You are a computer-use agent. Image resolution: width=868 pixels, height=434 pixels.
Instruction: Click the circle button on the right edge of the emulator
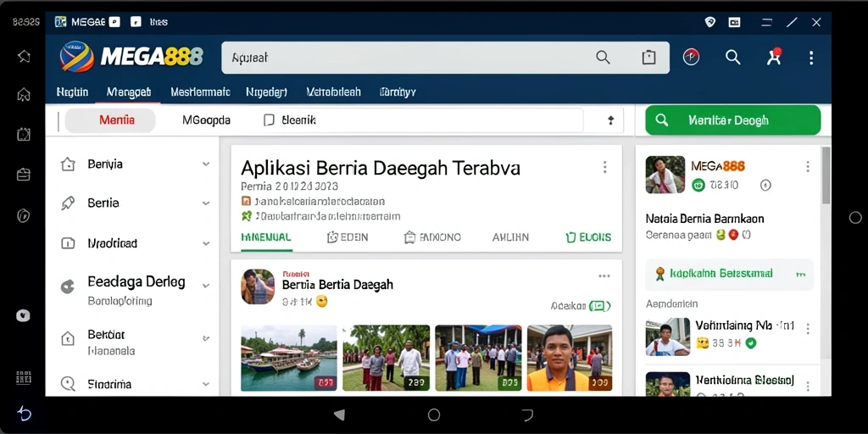pos(855,217)
